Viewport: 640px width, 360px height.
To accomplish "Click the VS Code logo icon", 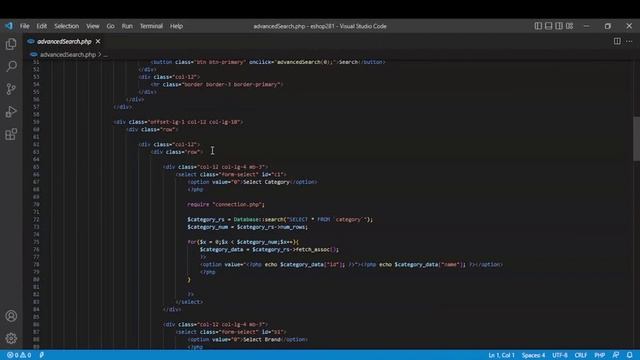I will pos(9,26).
